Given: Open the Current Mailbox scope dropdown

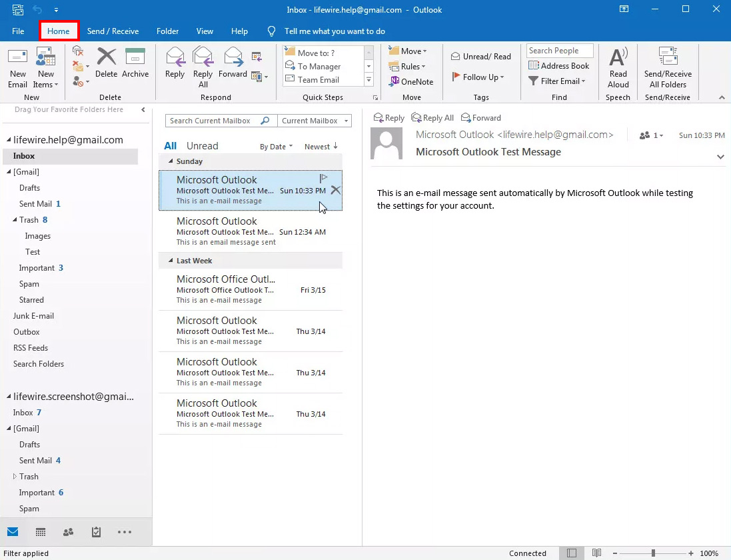Looking at the screenshot, I should coord(315,121).
